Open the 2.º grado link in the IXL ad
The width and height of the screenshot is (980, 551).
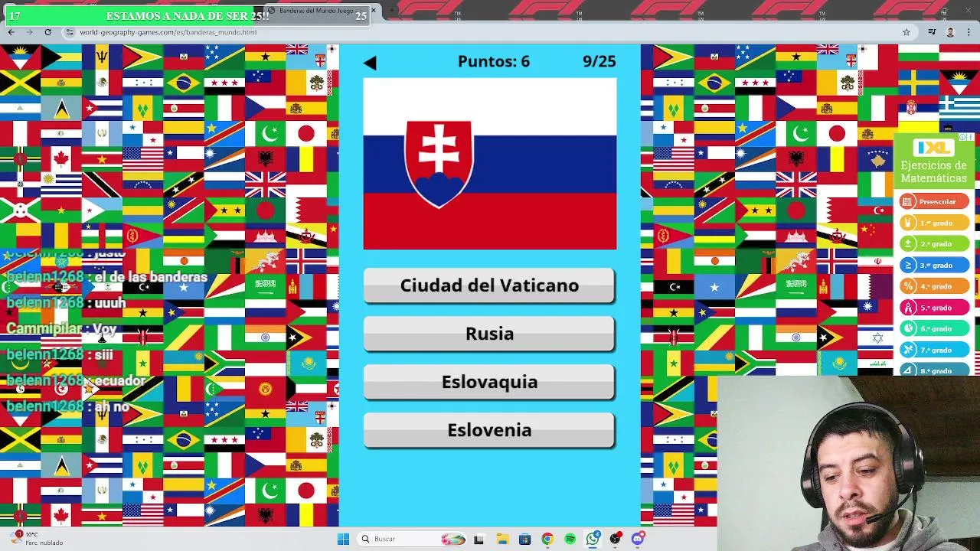[x=934, y=243]
